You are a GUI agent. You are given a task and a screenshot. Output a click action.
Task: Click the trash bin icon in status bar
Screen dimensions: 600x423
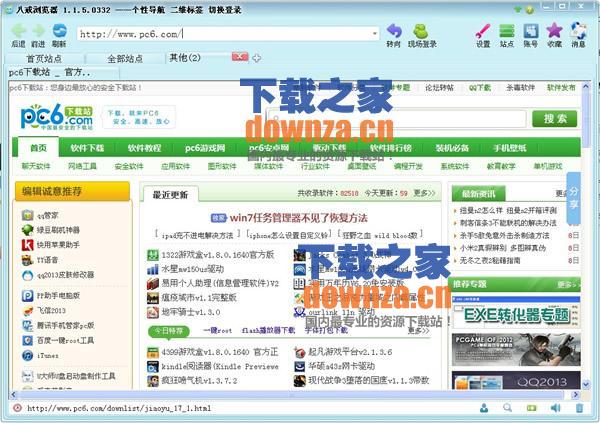(579, 408)
